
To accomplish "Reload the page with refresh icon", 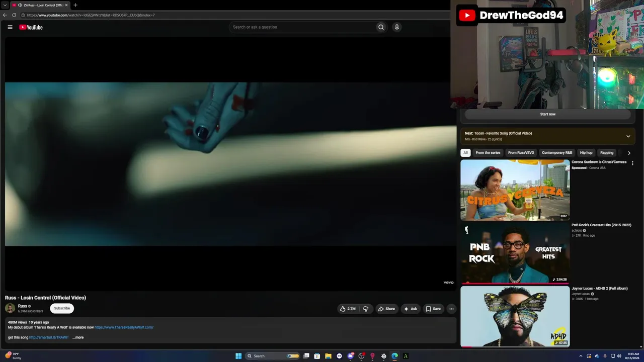I will click(x=14, y=15).
